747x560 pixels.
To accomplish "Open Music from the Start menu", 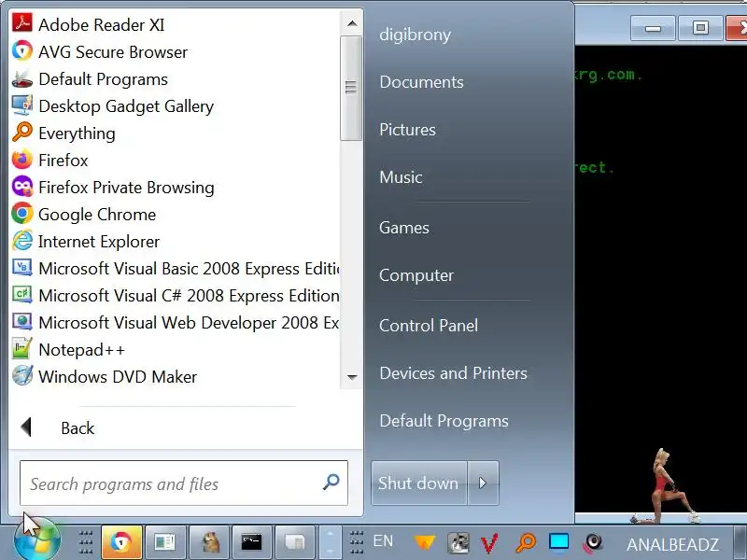I will coord(401,177).
